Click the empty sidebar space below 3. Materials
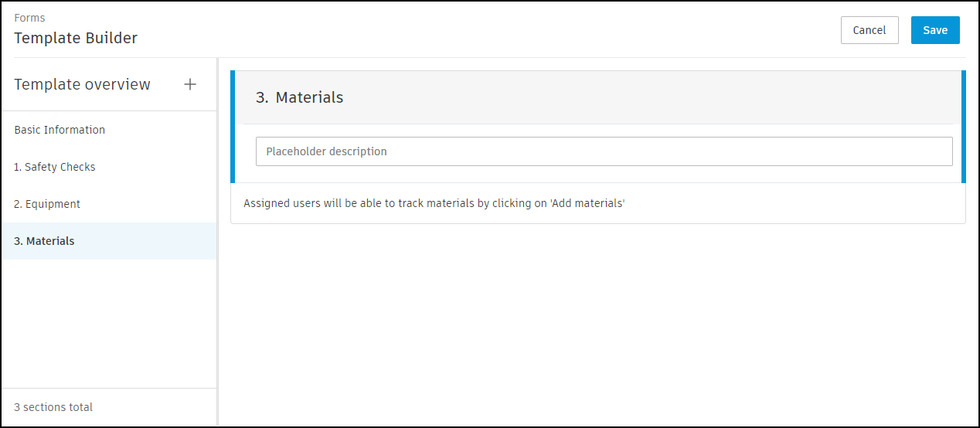The image size is (980, 428). point(108,324)
